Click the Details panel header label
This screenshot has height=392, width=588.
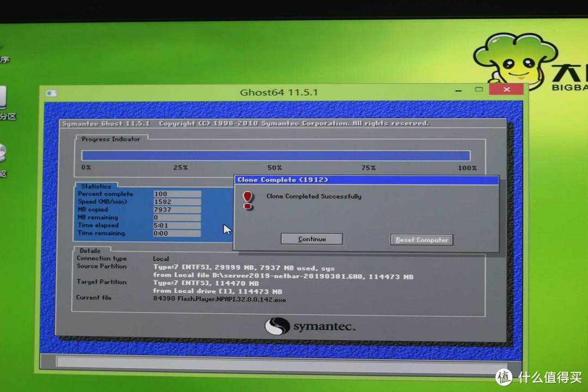coord(90,250)
